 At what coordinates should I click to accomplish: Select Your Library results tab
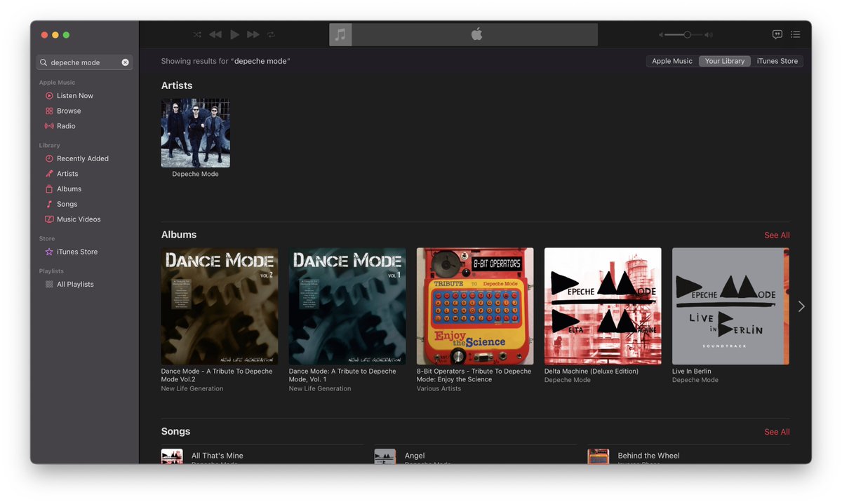pos(725,61)
